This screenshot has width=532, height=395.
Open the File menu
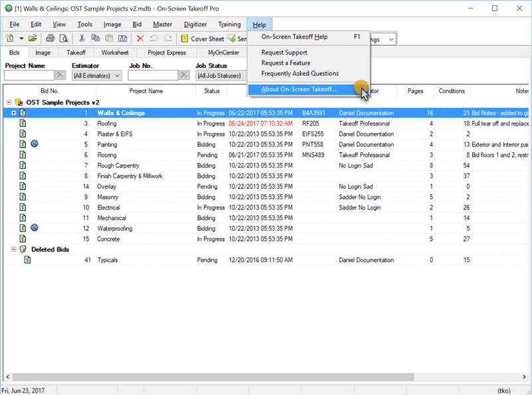(x=14, y=25)
